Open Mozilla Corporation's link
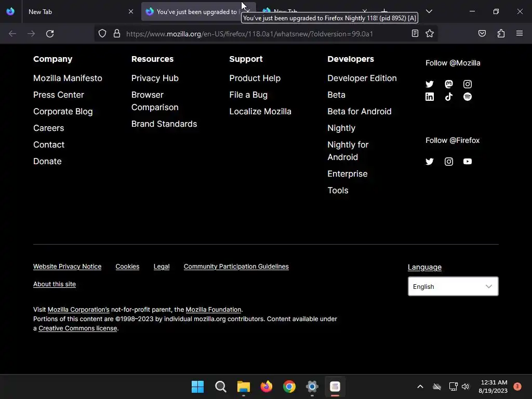Viewport: 532px width, 399px height. pyautogui.click(x=78, y=310)
